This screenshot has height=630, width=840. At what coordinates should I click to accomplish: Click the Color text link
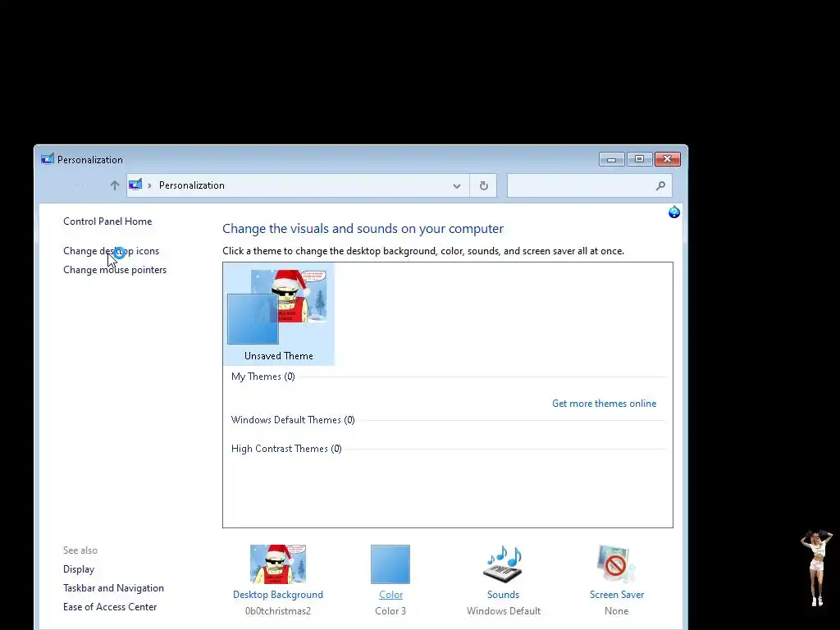[x=391, y=595]
